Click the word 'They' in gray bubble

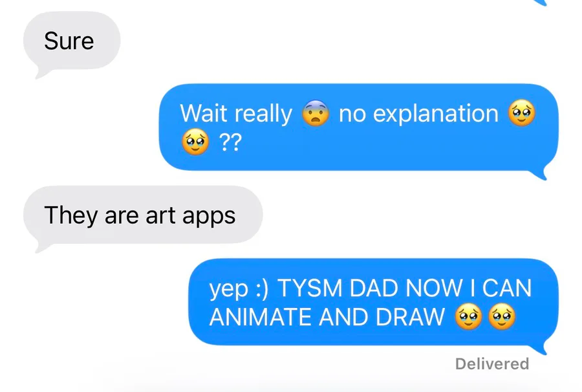[x=70, y=215]
